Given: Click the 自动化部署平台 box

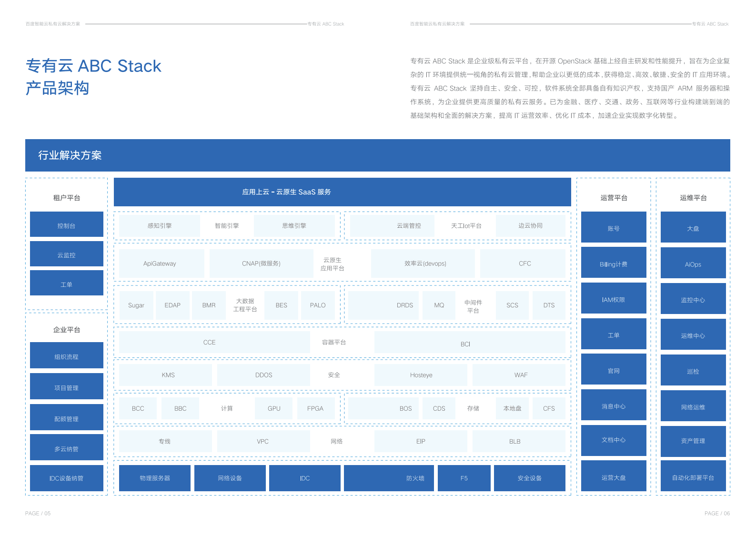Looking at the screenshot, I should (693, 476).
